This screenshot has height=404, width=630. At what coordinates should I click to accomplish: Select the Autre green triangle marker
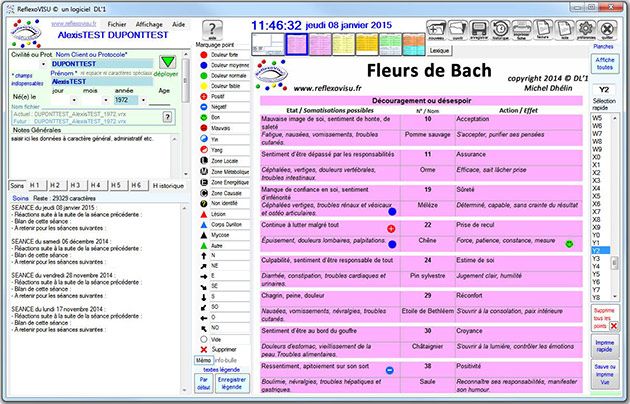[204, 245]
